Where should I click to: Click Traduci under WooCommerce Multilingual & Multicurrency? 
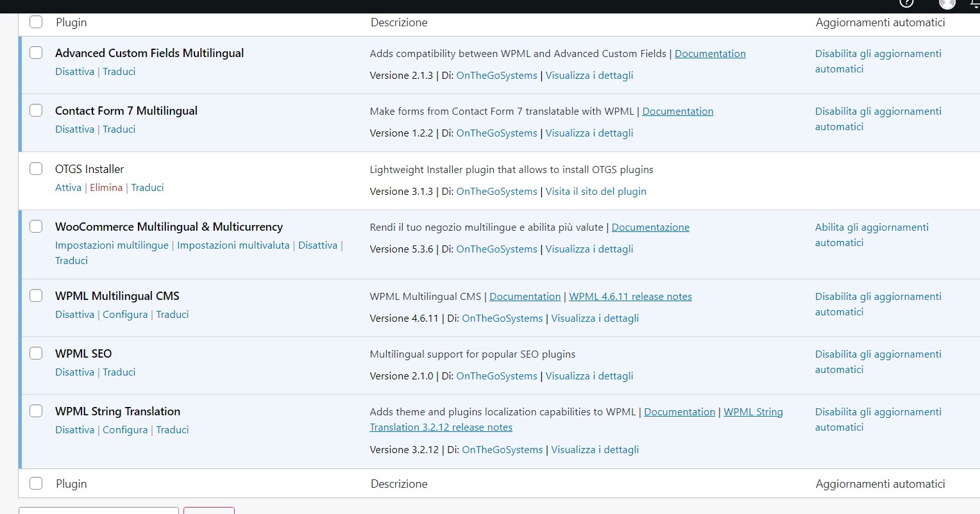(71, 260)
